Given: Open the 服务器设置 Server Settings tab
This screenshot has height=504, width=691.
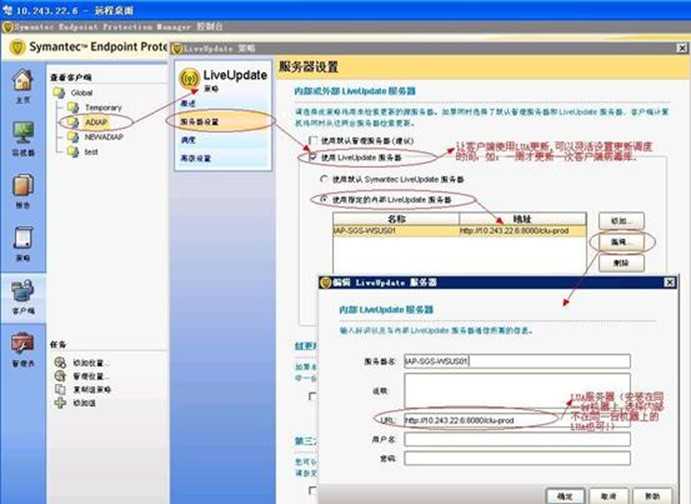Looking at the screenshot, I should coord(223,122).
